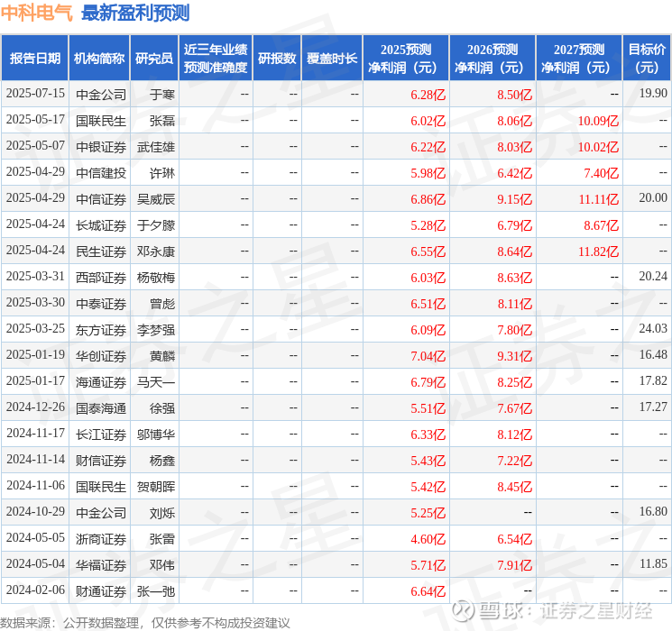Image resolution: width=672 pixels, height=631 pixels.
Task: Select target price 20.00
Action: coord(653,198)
